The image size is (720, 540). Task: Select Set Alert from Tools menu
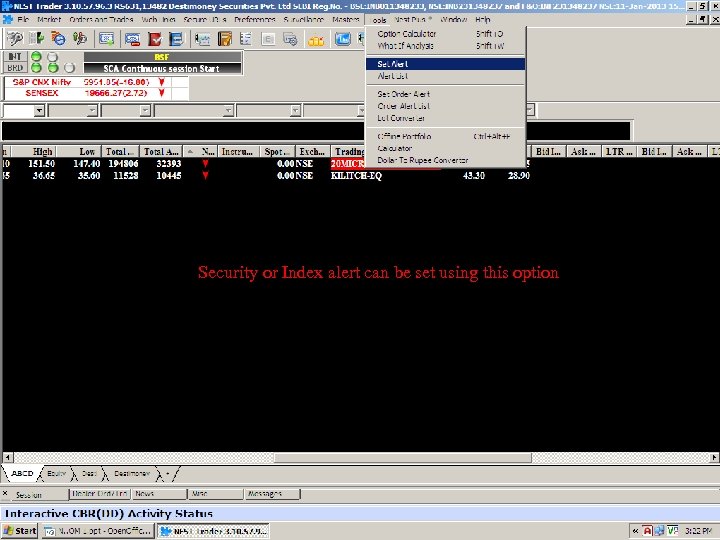[x=445, y=64]
